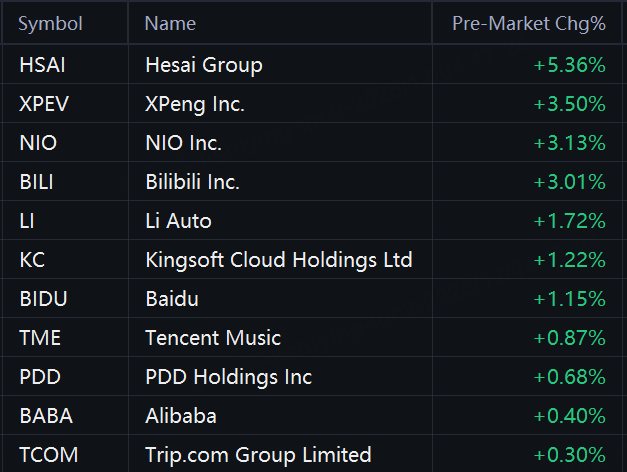The width and height of the screenshot is (627, 472).
Task: Click the BIDU ticker symbol
Action: pos(42,299)
